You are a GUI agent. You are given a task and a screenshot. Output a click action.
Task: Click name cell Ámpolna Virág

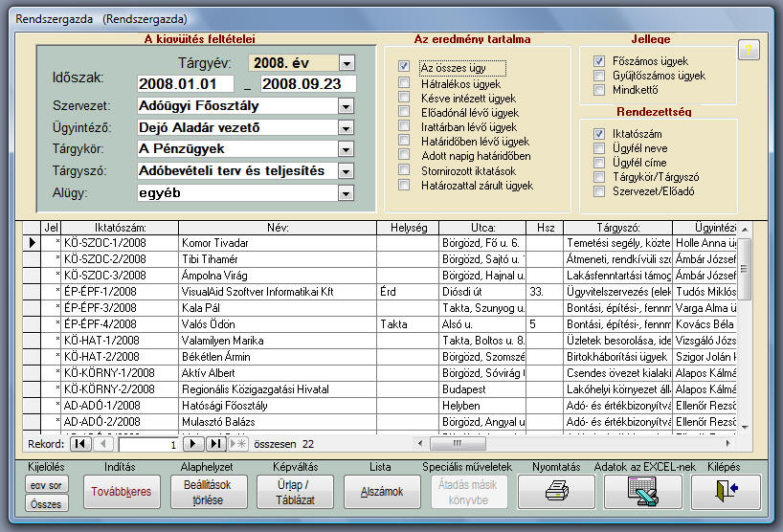(x=278, y=276)
